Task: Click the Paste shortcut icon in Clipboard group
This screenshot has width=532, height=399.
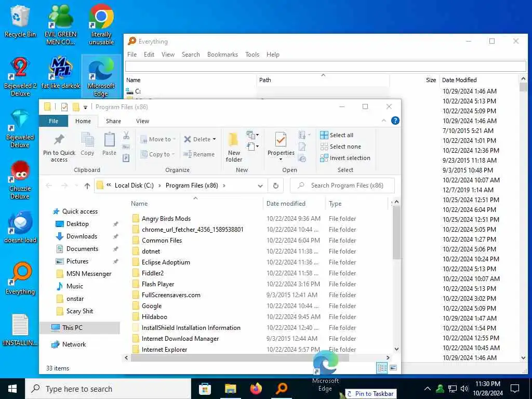Action: [126, 158]
